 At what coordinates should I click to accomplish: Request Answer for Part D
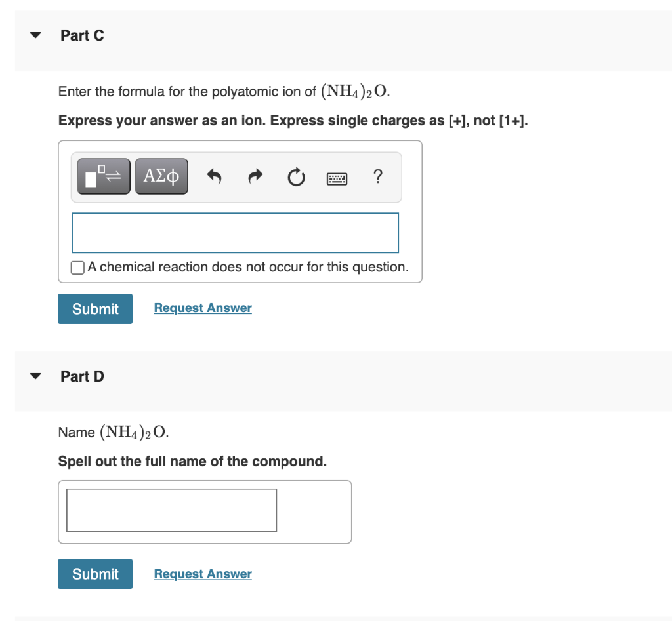point(202,574)
